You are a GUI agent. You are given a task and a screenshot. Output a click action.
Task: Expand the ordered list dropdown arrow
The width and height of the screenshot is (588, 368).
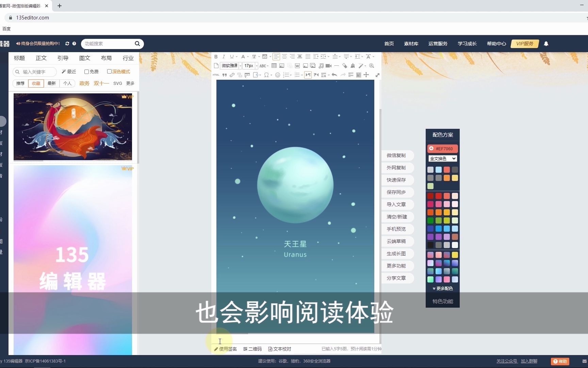coord(291,75)
